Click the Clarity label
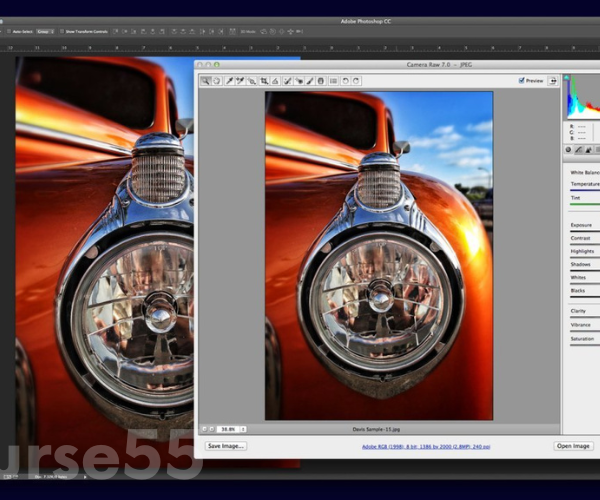Screen dimensions: 600x500 coord(578,311)
